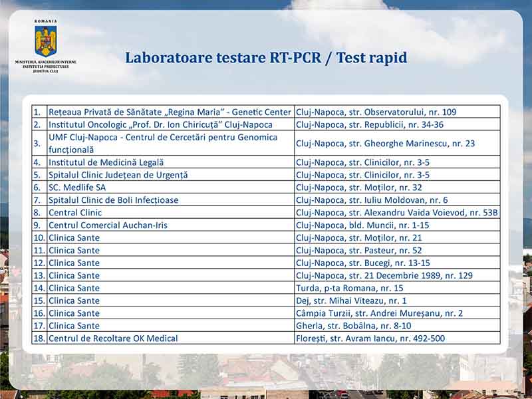The image size is (532, 399).
Task: Click the address "str. Moților, nr. 21"
Action: point(386,238)
